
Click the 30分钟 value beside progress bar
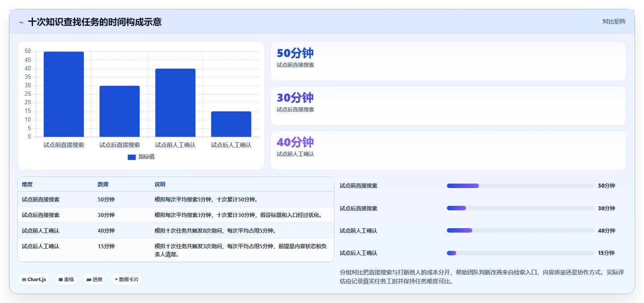pos(607,208)
